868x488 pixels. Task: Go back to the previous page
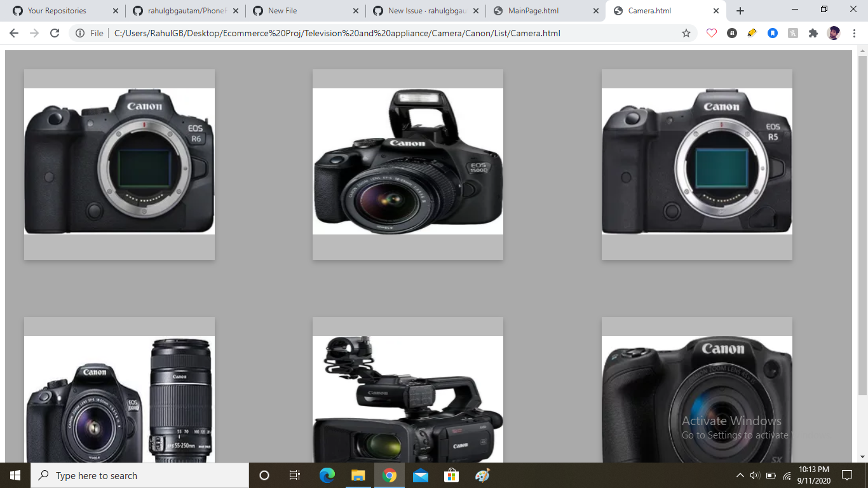pos(14,33)
